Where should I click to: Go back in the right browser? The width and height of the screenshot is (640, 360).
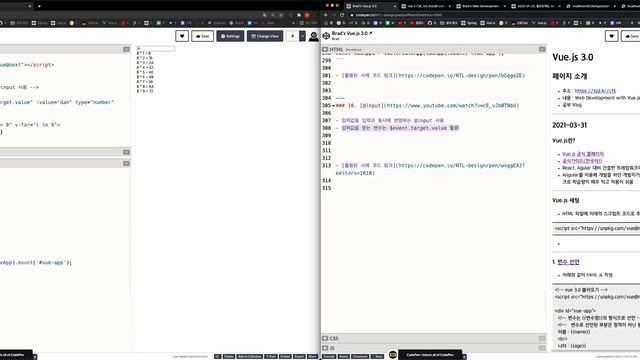pos(326,15)
